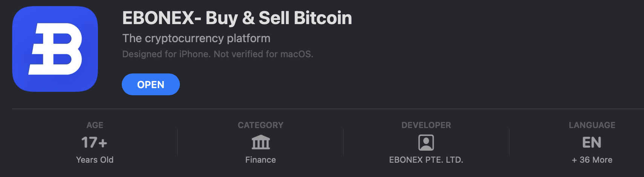This screenshot has width=644, height=177.
Task: Click the separator between Age and Category
Action: coord(177,142)
